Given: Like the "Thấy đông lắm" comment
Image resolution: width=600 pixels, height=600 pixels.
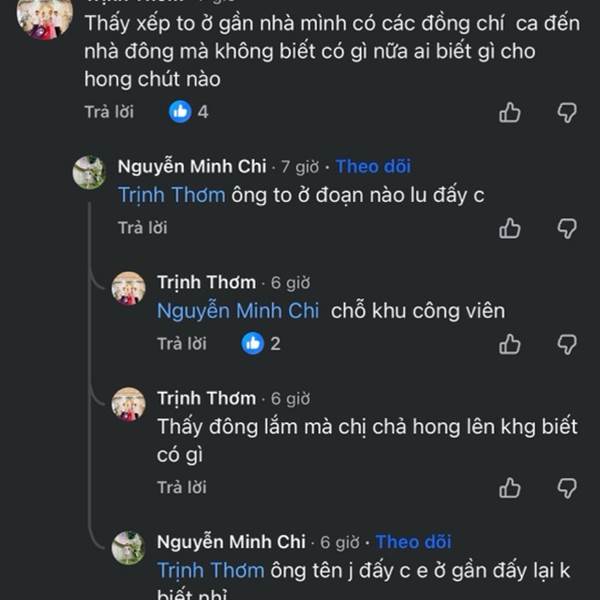Looking at the screenshot, I should 510,488.
